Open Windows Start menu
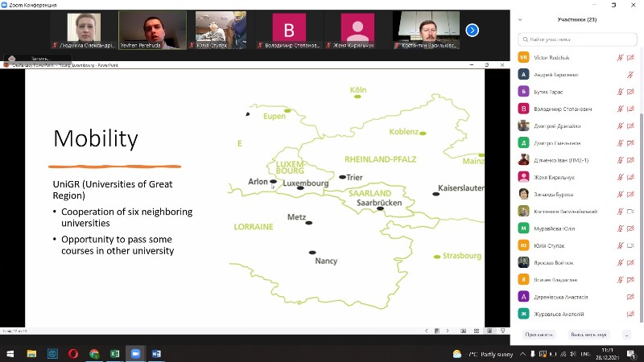This screenshot has height=362, width=644. pyautogui.click(x=10, y=353)
